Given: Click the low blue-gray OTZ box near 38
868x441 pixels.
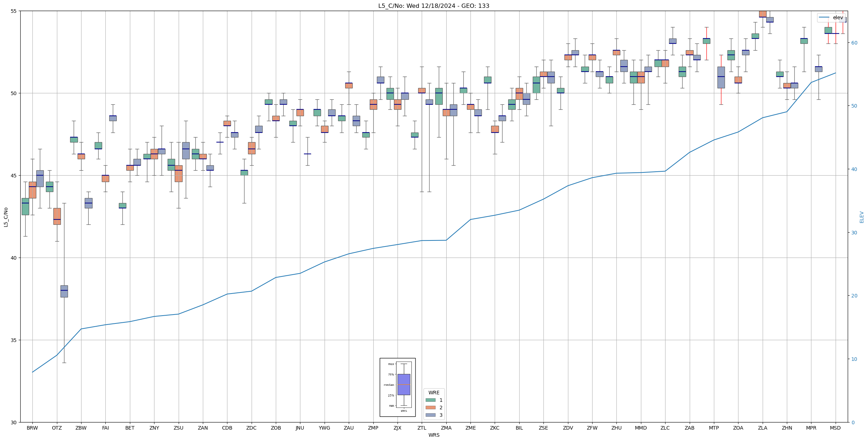Looking at the screenshot, I should pyautogui.click(x=64, y=291).
